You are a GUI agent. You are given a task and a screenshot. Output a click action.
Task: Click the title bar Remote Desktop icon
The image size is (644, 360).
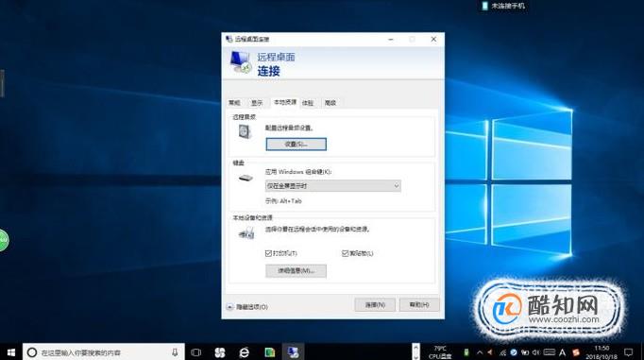(229, 39)
